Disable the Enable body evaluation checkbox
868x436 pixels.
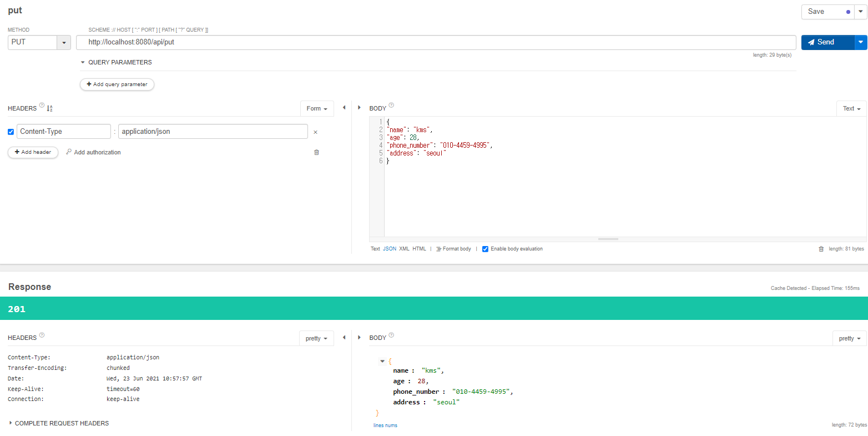tap(485, 249)
